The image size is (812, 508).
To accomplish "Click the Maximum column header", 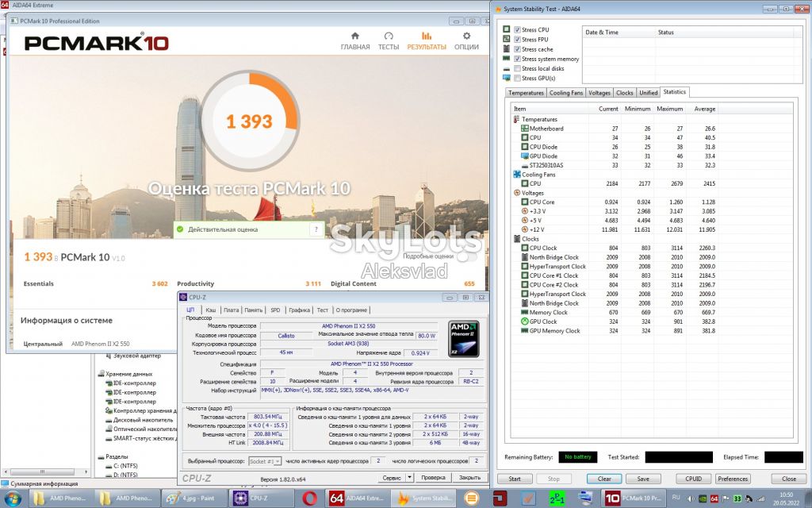I will click(x=669, y=109).
